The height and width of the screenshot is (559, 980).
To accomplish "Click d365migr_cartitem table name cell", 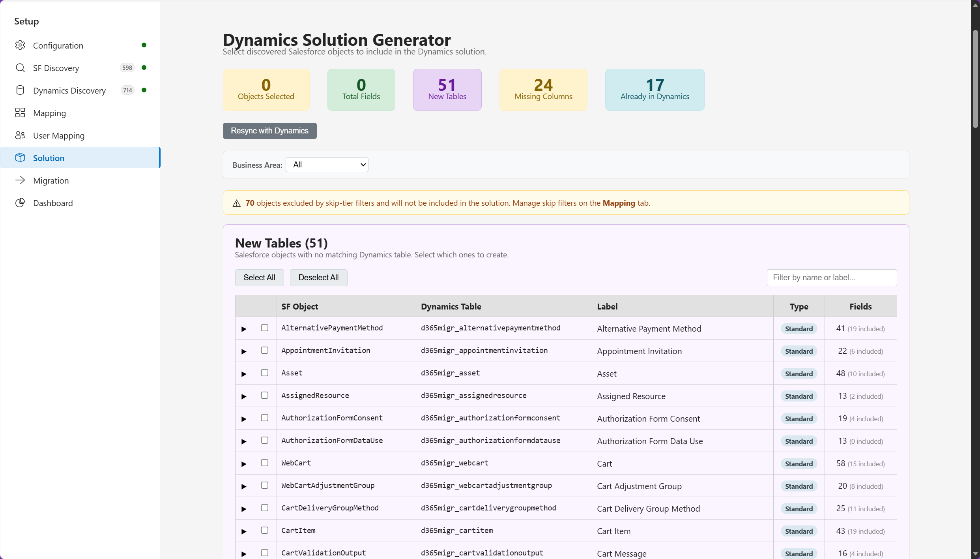I will click(x=503, y=531).
